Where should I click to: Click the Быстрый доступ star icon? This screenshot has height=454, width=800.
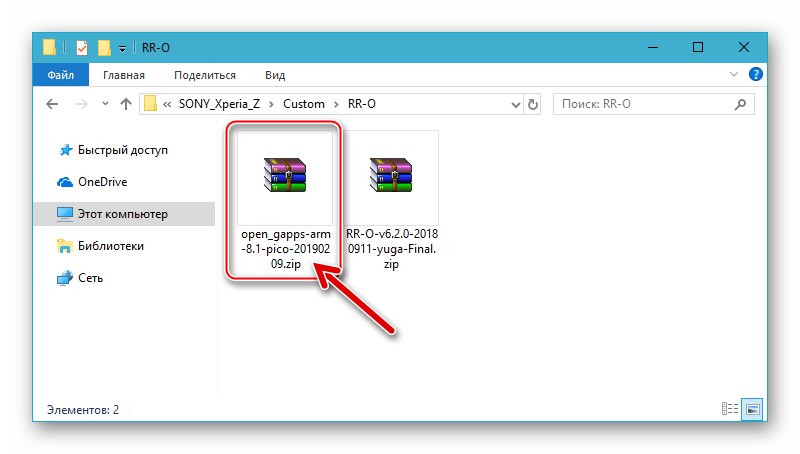point(65,150)
